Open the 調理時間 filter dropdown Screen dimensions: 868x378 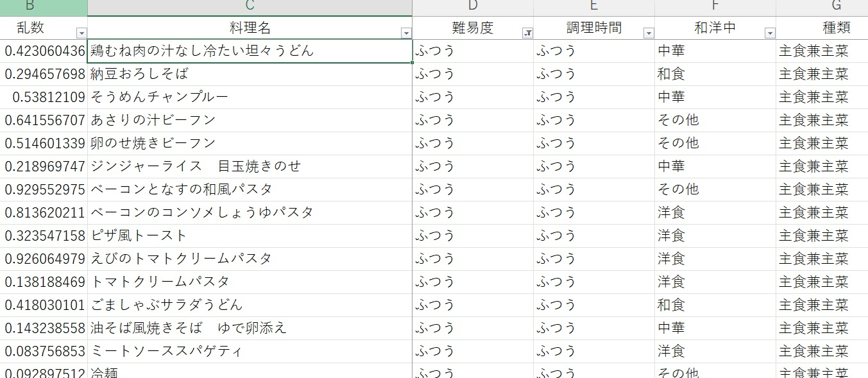pos(649,33)
